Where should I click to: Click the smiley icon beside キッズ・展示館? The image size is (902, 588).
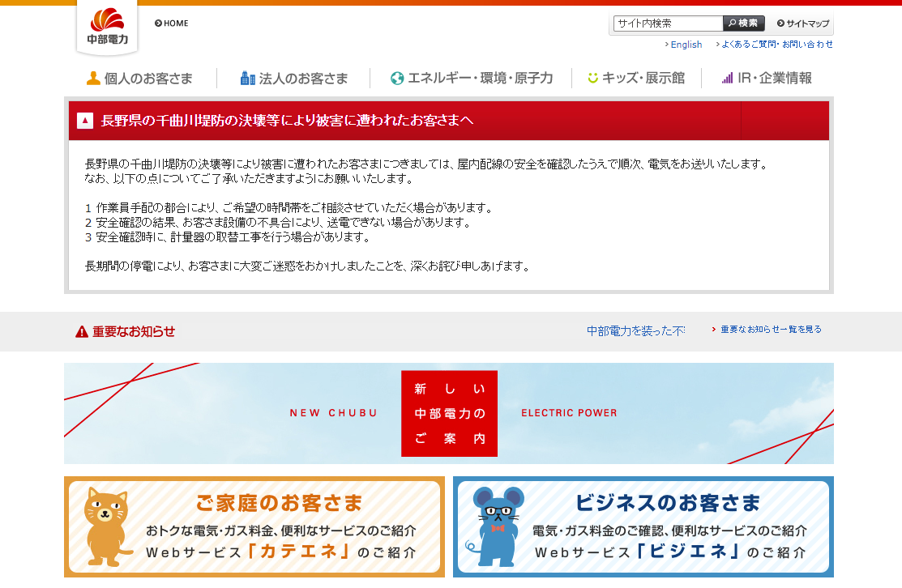coord(593,78)
